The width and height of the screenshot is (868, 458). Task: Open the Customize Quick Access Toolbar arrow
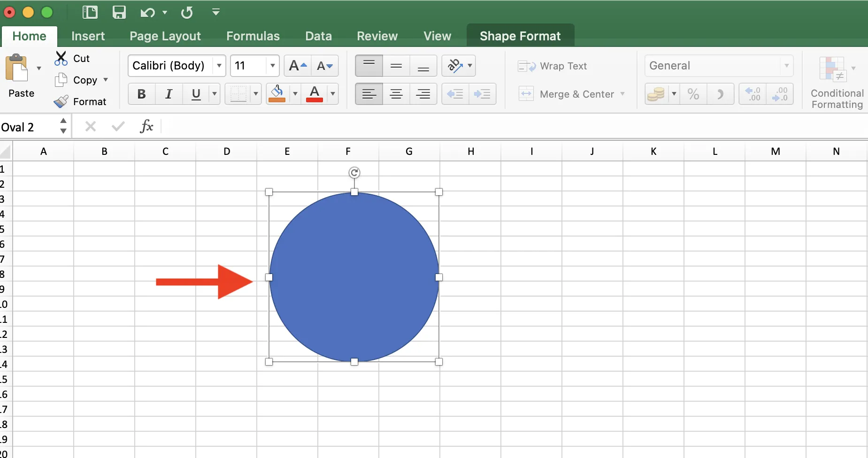[216, 12]
